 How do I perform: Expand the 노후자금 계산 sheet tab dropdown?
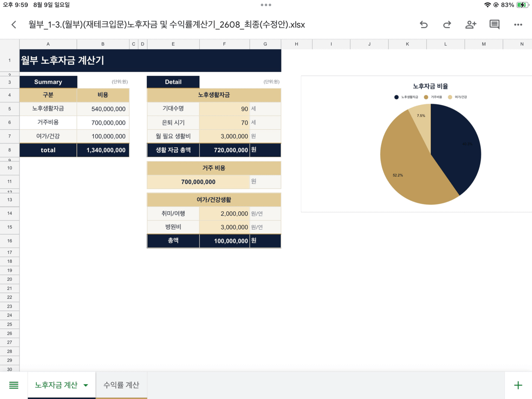(x=86, y=385)
